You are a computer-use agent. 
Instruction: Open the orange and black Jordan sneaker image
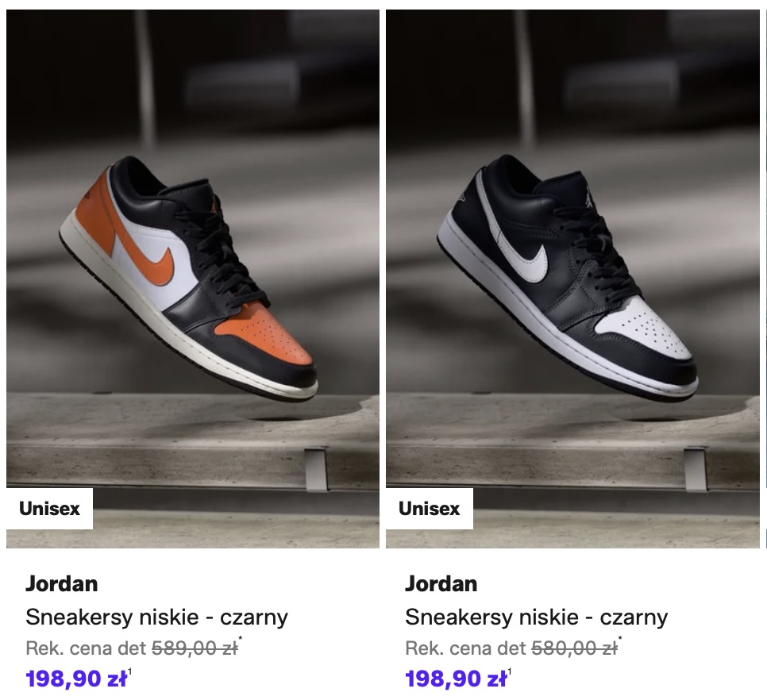(193, 279)
